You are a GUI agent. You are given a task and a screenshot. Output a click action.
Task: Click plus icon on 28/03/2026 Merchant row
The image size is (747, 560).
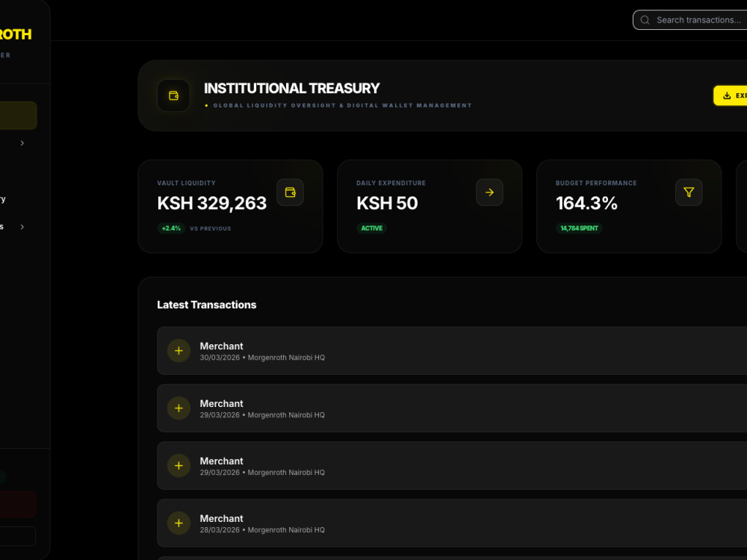(179, 523)
